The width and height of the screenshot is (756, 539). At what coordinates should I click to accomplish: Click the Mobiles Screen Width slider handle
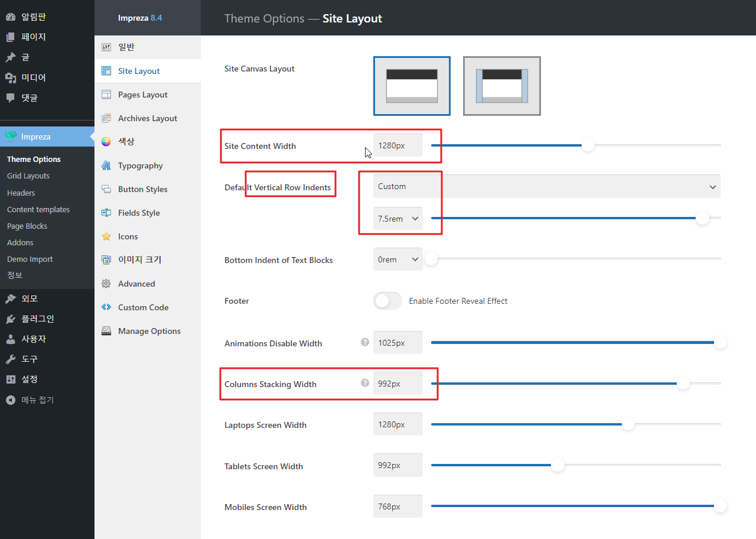[x=720, y=506]
